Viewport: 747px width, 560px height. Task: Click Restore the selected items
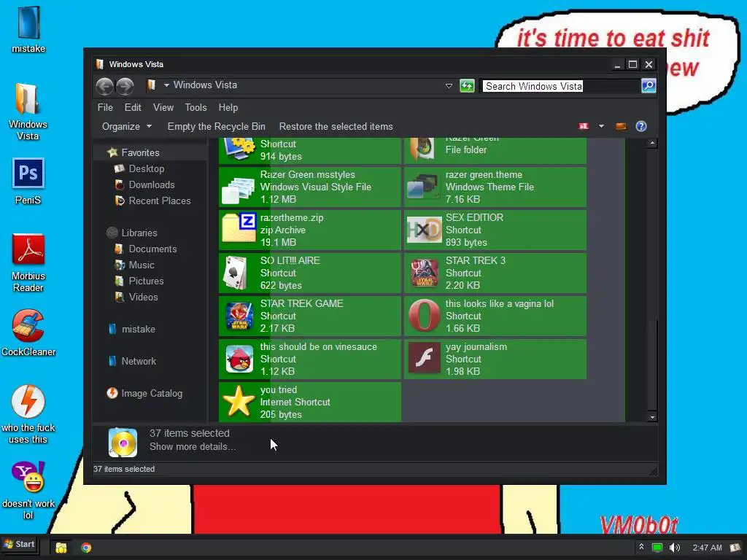point(336,127)
